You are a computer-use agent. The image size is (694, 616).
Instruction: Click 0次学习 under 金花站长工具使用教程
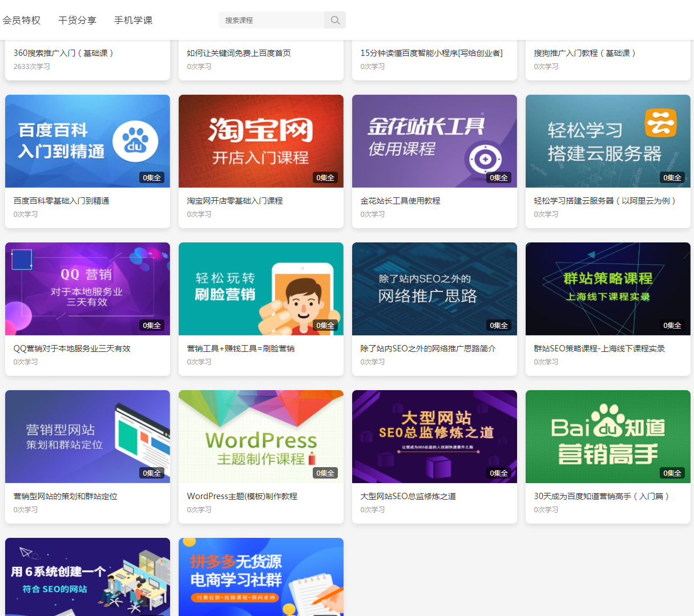pyautogui.click(x=373, y=214)
